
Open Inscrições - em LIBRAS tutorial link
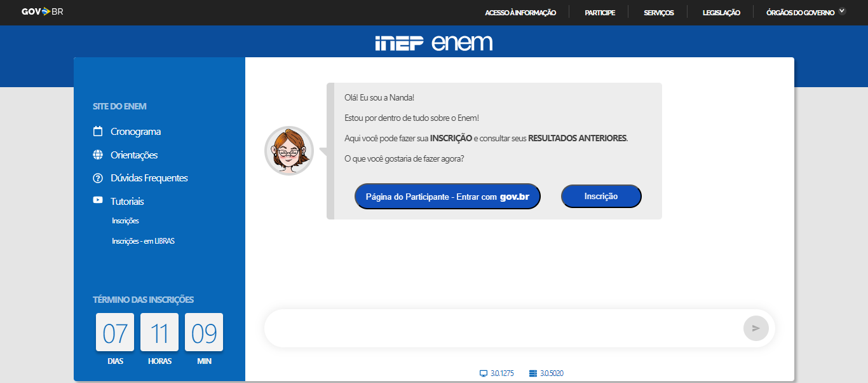pos(143,241)
